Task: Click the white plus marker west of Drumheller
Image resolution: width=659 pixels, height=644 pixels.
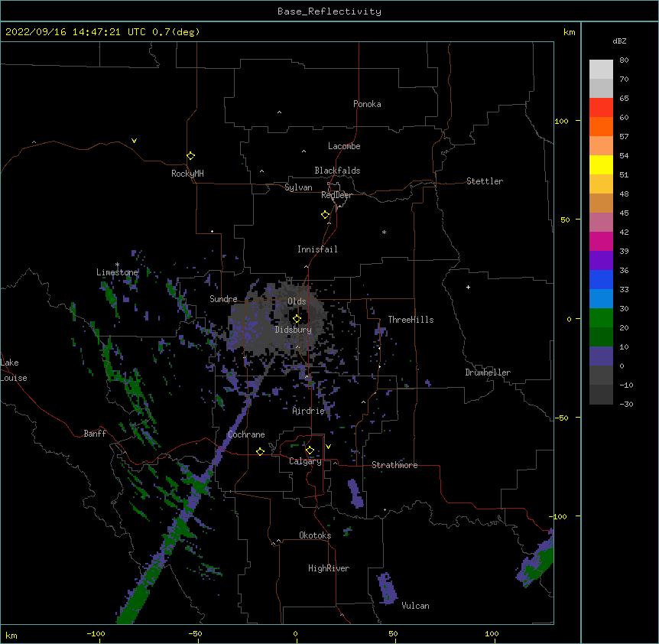Action: [468, 287]
